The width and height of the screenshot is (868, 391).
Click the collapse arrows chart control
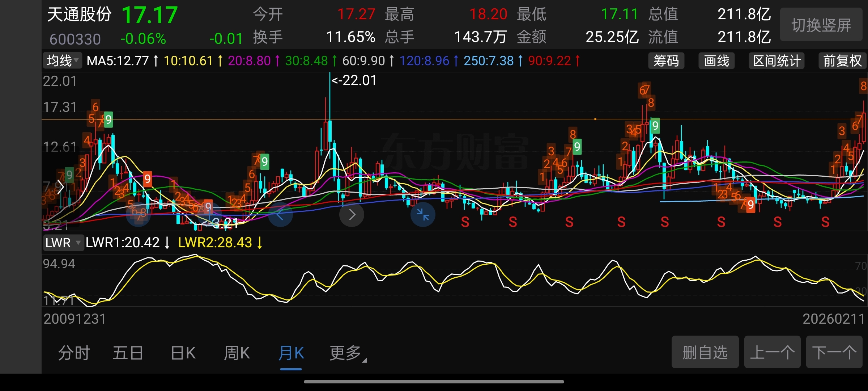tap(423, 215)
